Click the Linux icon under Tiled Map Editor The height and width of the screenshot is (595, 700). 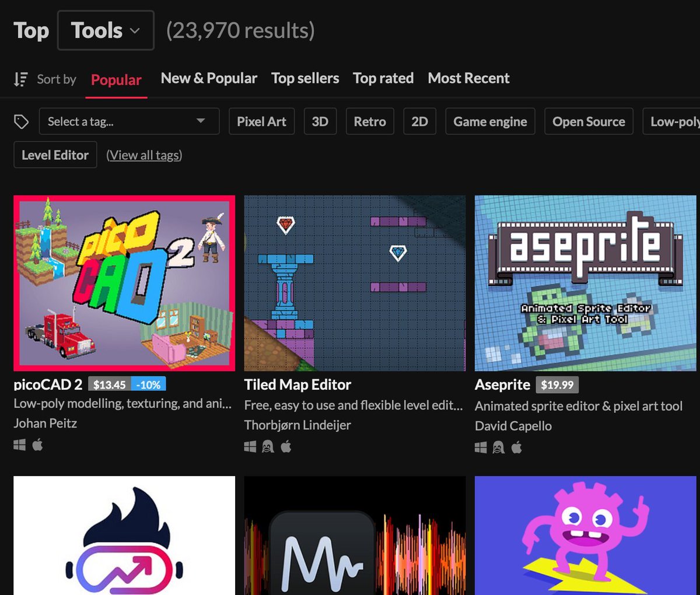pos(268,447)
